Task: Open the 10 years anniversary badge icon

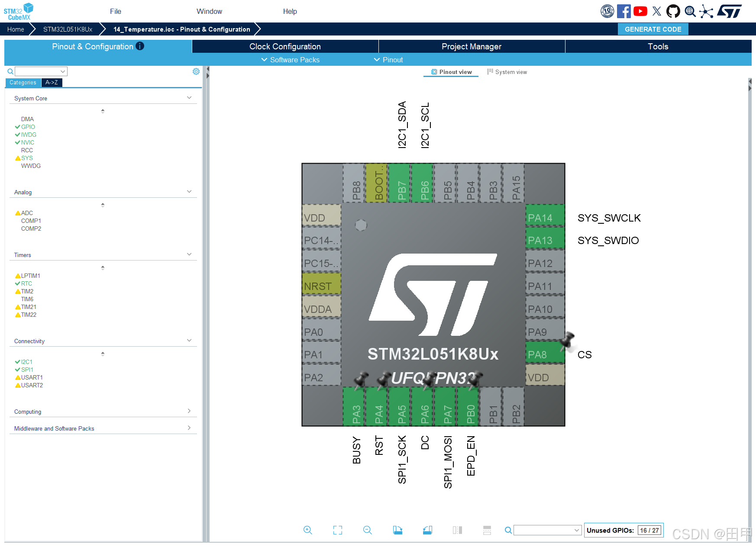Action: [x=607, y=11]
